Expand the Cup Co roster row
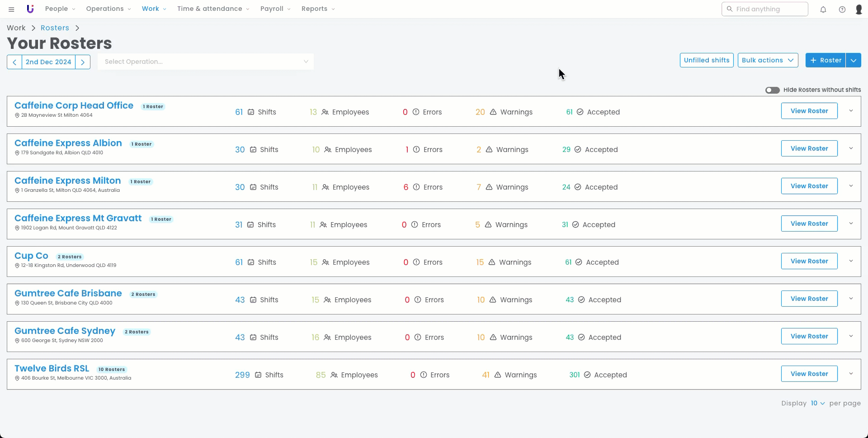The image size is (868, 438). coord(851,261)
